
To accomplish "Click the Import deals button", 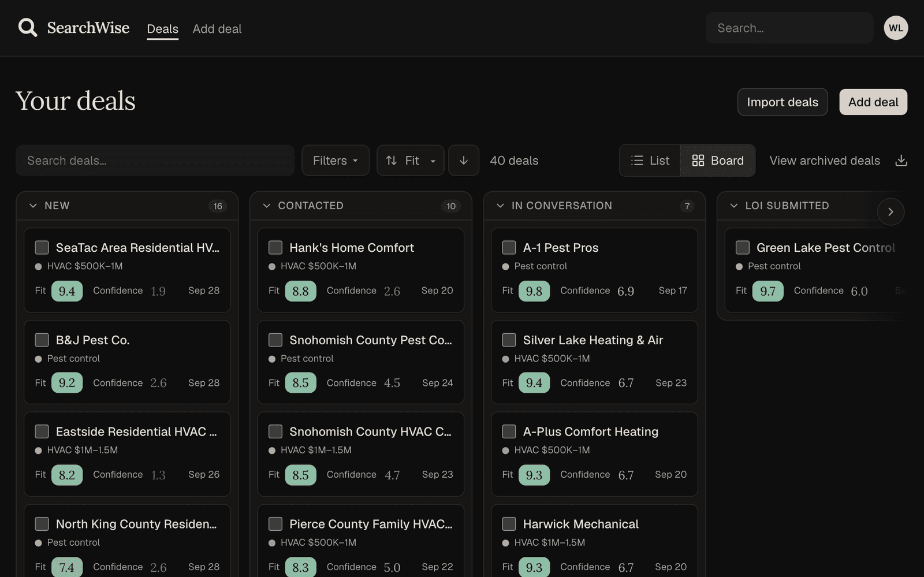I will coord(783,102).
